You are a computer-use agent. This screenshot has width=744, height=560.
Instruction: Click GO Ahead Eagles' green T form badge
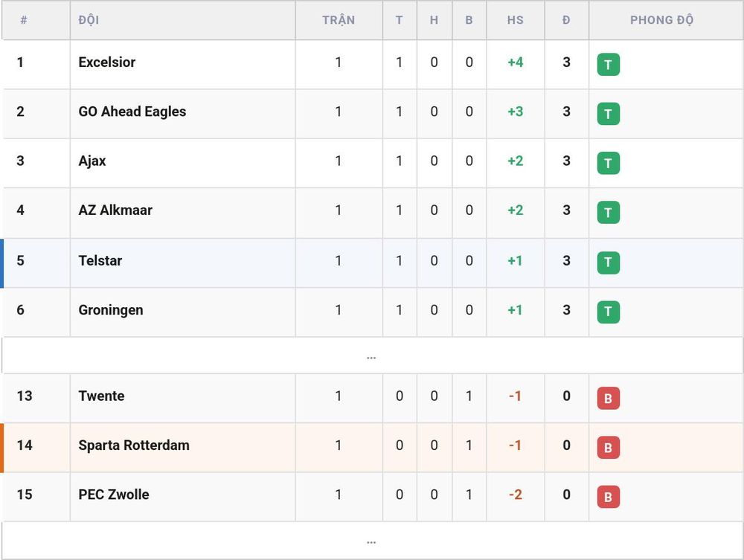(609, 114)
